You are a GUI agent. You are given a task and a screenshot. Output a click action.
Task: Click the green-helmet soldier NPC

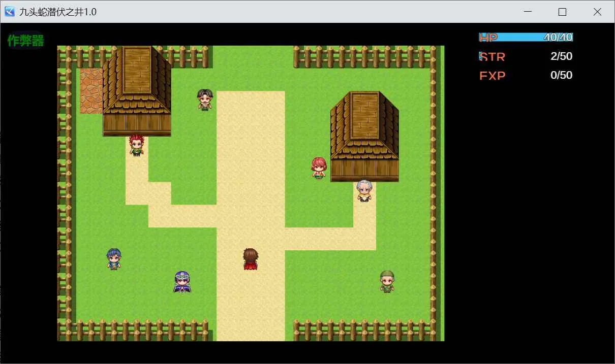tap(387, 281)
